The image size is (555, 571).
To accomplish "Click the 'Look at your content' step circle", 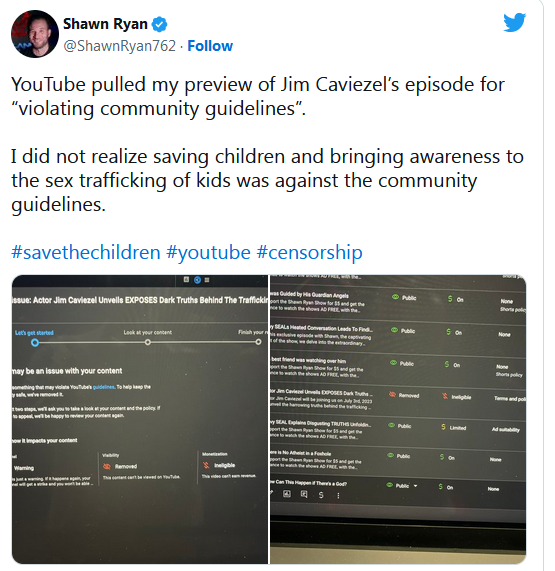I will click(147, 342).
